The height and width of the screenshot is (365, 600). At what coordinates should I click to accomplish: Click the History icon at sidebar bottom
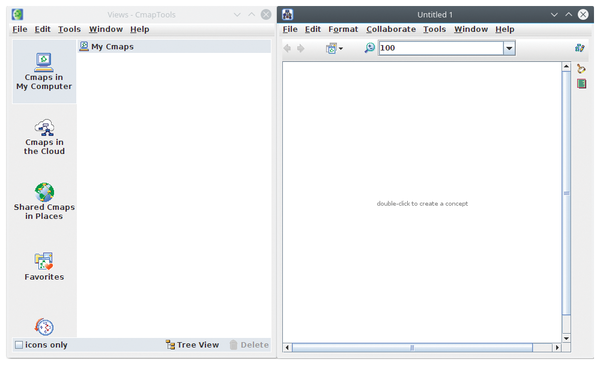(x=44, y=327)
